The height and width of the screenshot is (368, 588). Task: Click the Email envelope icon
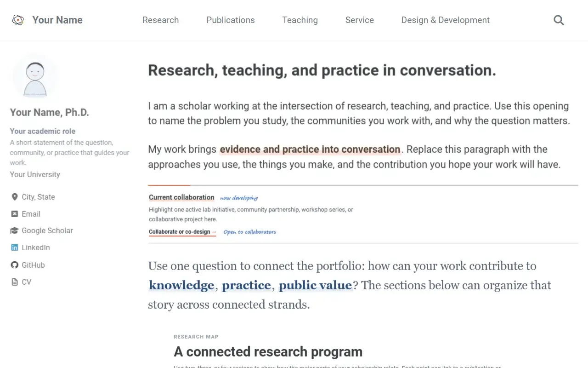pos(14,214)
